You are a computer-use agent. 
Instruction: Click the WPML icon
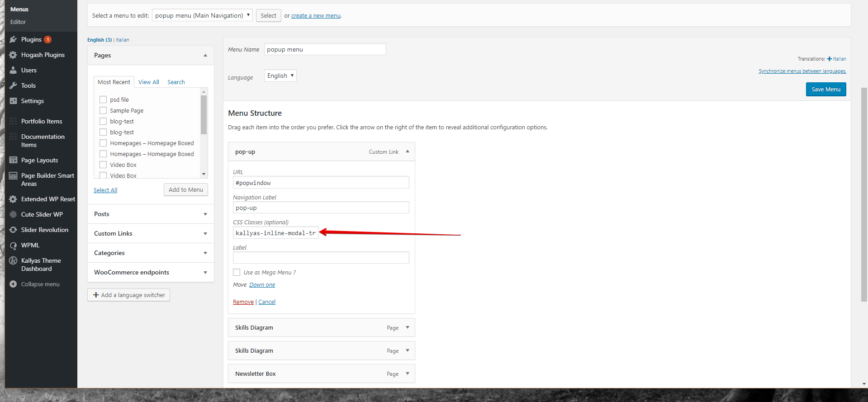pos(13,245)
